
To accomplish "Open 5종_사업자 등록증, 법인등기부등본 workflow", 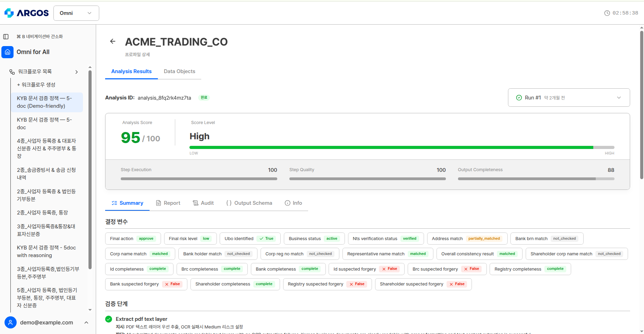I will pos(47,298).
